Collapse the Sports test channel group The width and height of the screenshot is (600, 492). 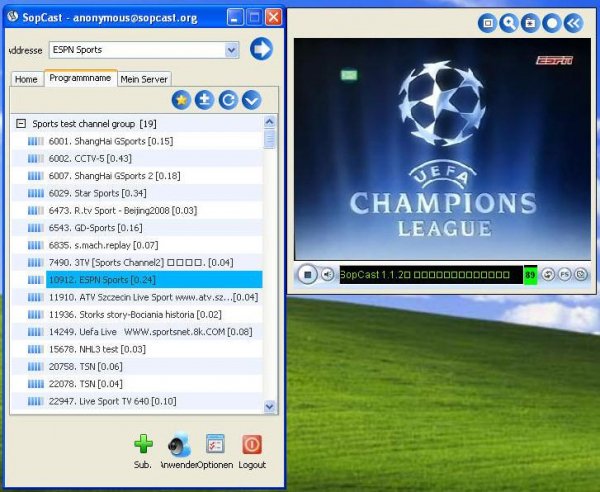pyautogui.click(x=21, y=124)
